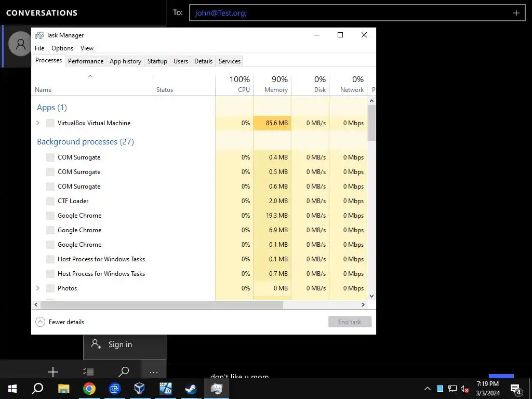
Task: Click the 85.6 MB memory cell
Action: click(x=272, y=123)
